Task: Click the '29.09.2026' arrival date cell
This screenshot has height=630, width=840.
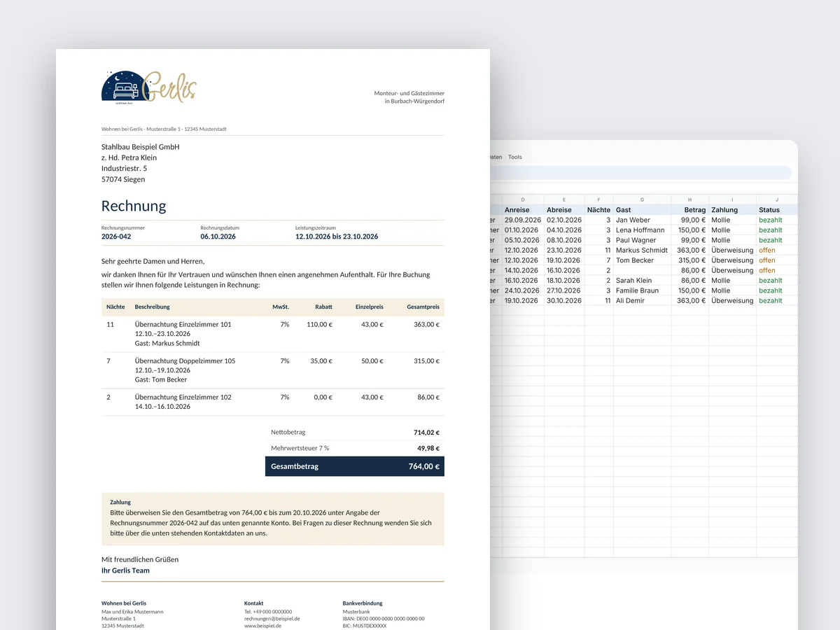Action: (x=521, y=220)
